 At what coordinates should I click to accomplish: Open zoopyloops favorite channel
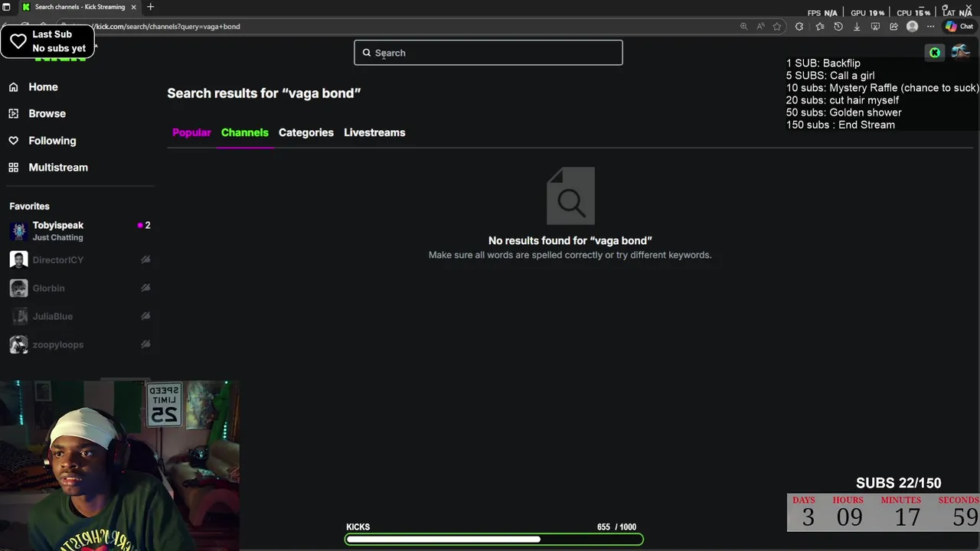pyautogui.click(x=80, y=345)
